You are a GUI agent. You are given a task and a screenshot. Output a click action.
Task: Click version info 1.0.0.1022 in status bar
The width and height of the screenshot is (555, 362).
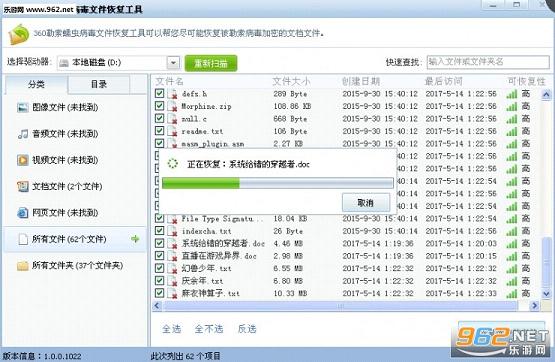[x=42, y=356]
